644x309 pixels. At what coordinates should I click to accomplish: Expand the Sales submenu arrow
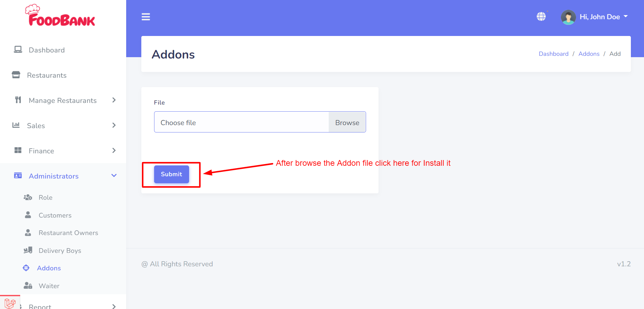tap(114, 125)
